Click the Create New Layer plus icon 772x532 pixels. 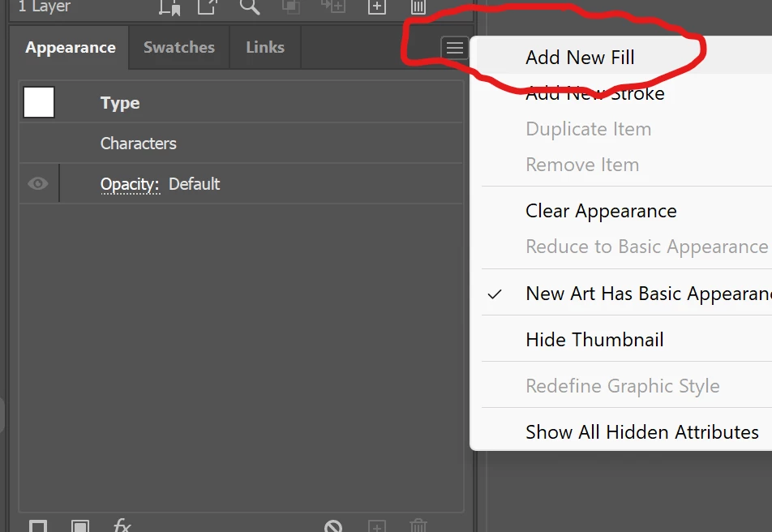376,7
